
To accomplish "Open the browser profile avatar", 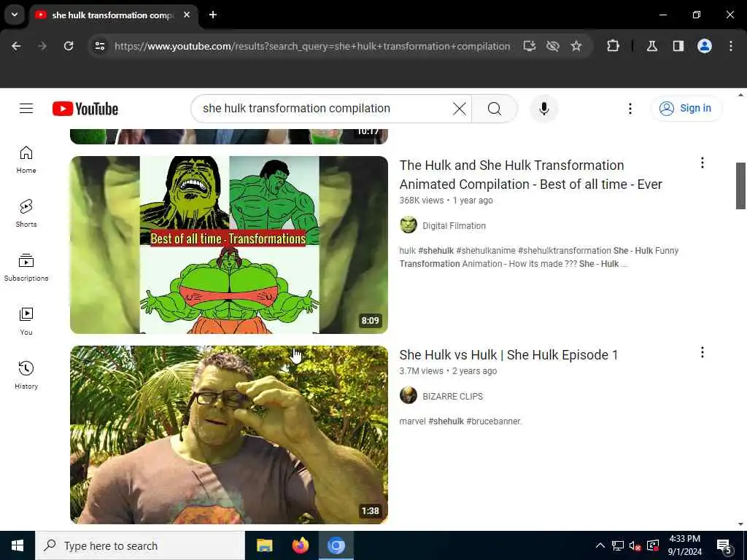I will tap(705, 46).
